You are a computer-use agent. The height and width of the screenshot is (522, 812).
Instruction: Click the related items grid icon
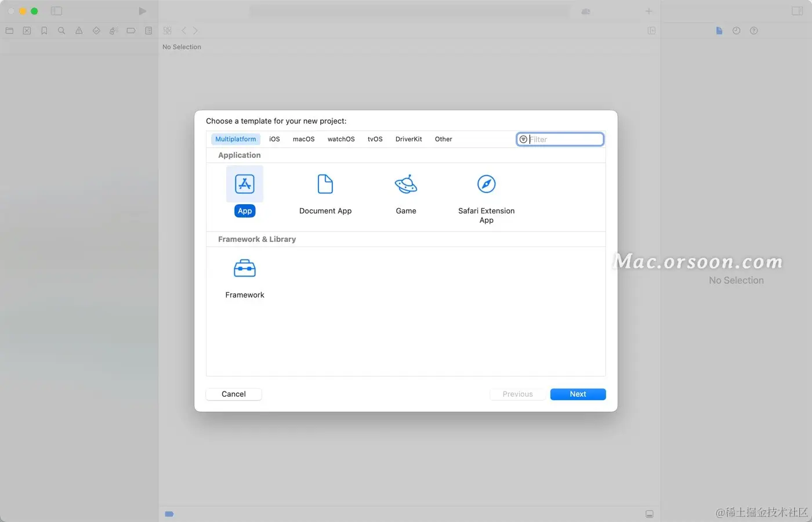pos(168,31)
